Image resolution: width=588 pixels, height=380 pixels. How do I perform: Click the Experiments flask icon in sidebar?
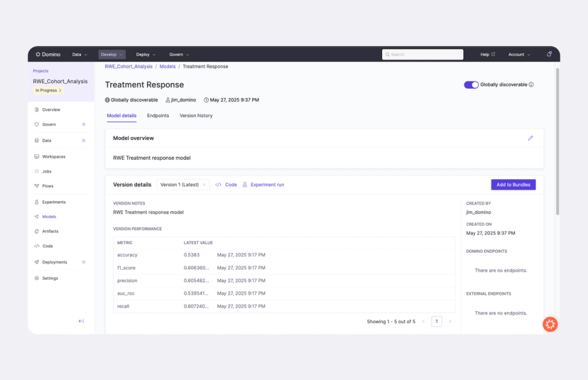pyautogui.click(x=37, y=202)
